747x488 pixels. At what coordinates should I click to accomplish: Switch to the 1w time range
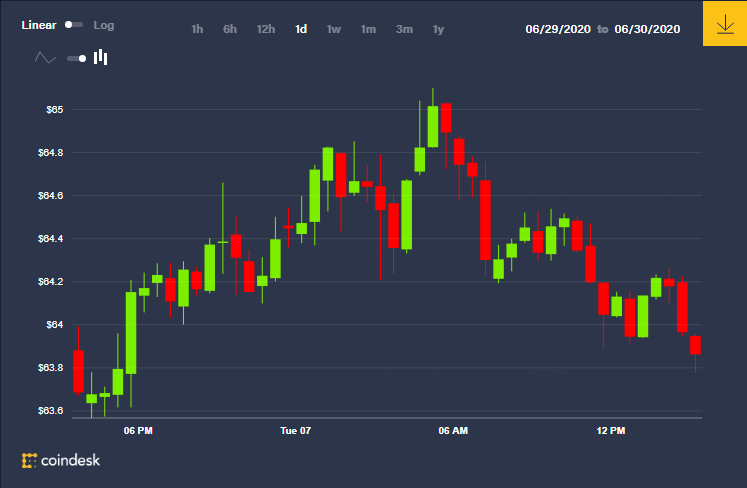pyautogui.click(x=334, y=29)
